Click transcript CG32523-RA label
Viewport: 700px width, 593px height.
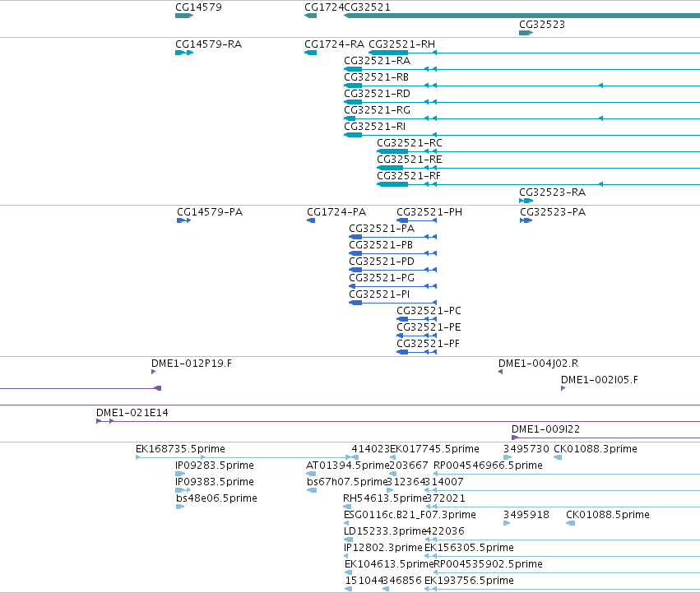coord(552,192)
